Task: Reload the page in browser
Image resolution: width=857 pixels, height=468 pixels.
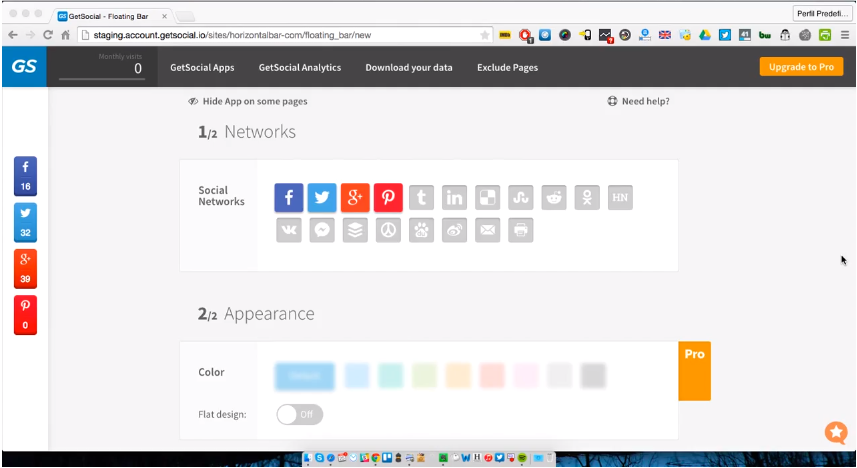Action: click(x=48, y=35)
